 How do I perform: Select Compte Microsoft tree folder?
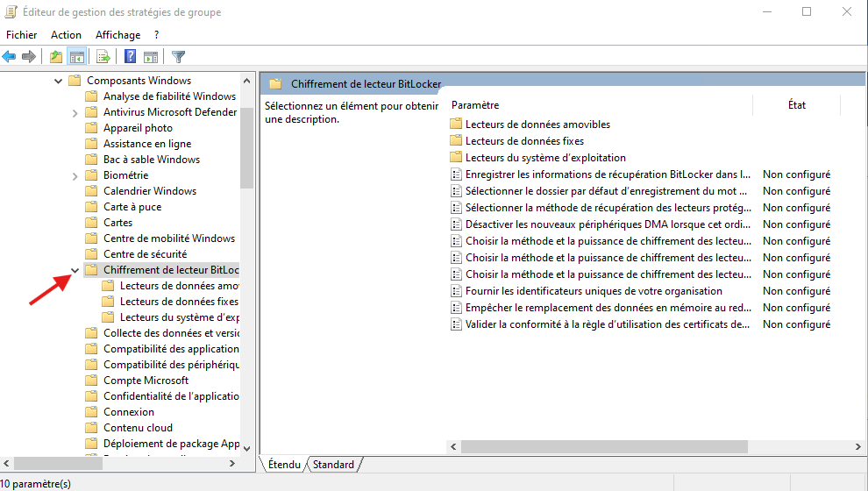pyautogui.click(x=146, y=381)
